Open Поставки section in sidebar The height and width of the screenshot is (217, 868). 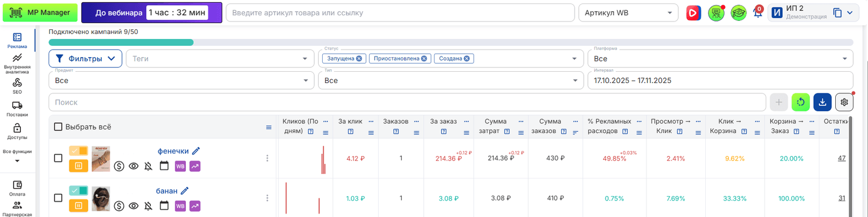tap(17, 108)
